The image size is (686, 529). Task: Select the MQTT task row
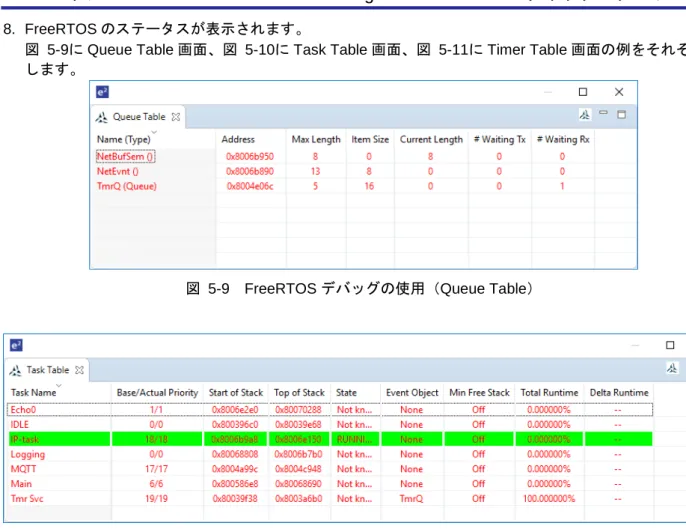pos(330,469)
